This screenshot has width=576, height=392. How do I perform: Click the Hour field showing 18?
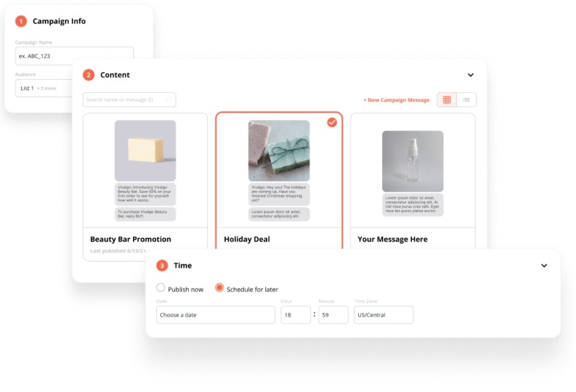point(295,315)
